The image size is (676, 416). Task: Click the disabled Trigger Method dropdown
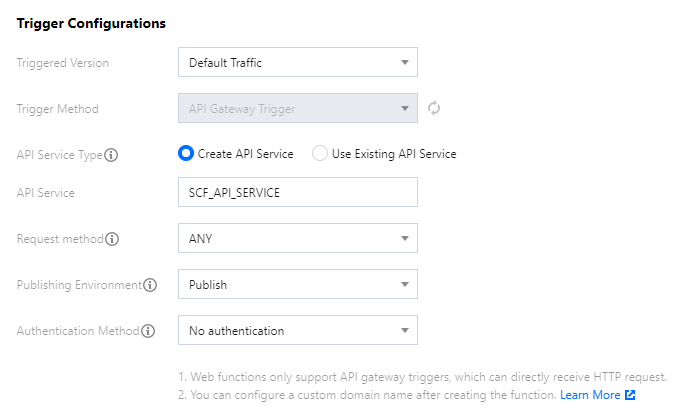tap(297, 108)
